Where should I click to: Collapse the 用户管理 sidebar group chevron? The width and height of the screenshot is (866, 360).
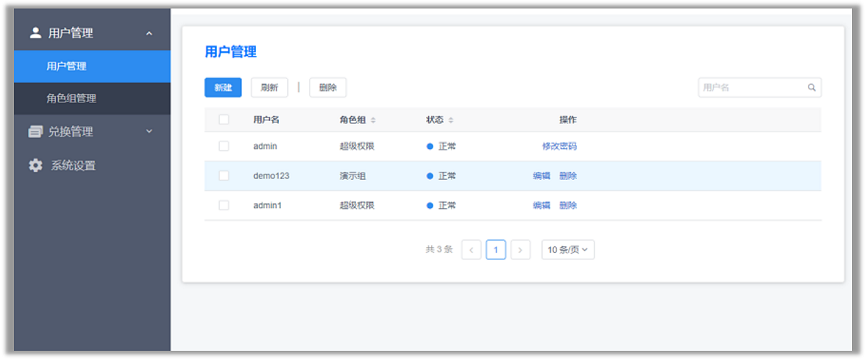149,34
